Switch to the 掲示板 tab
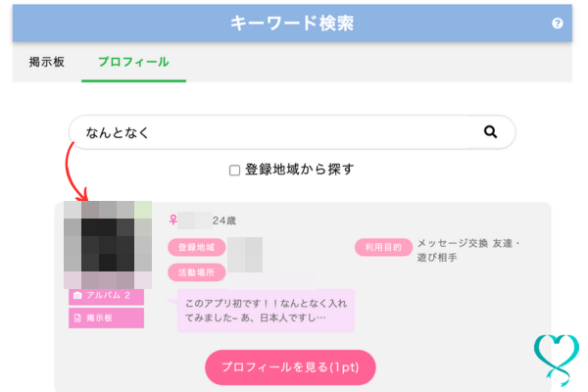 [x=47, y=62]
